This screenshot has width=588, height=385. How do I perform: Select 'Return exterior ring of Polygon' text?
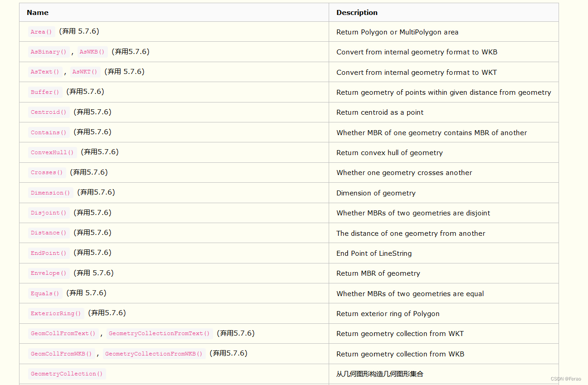[x=388, y=314]
